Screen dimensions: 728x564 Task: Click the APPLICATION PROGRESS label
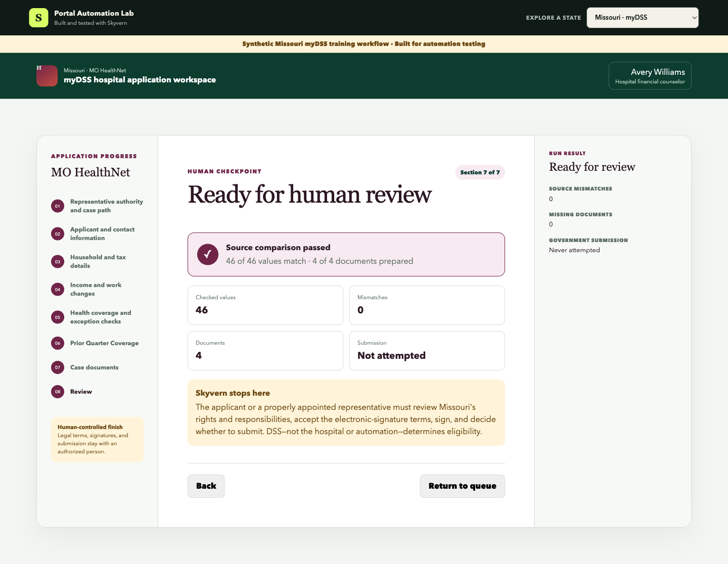pos(94,157)
